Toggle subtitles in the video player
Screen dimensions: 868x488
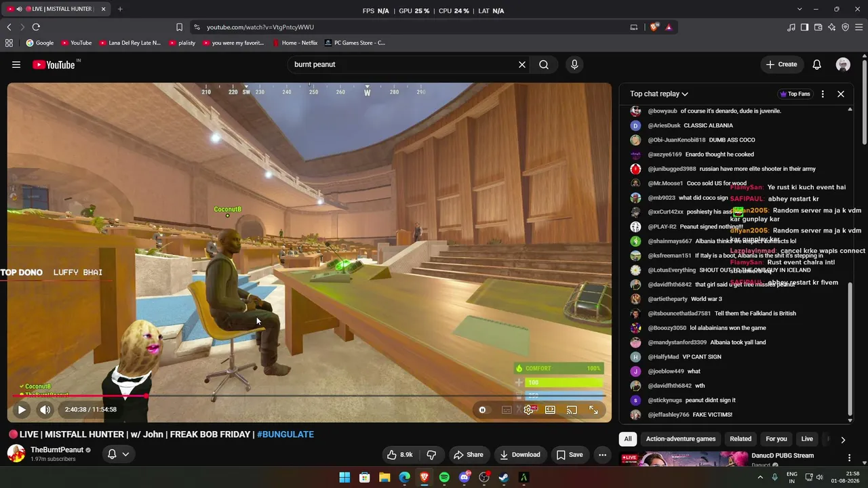coord(507,409)
